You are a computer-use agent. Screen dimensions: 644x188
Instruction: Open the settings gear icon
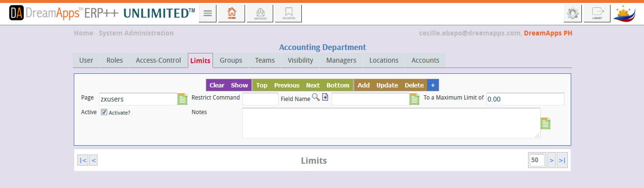tap(573, 13)
